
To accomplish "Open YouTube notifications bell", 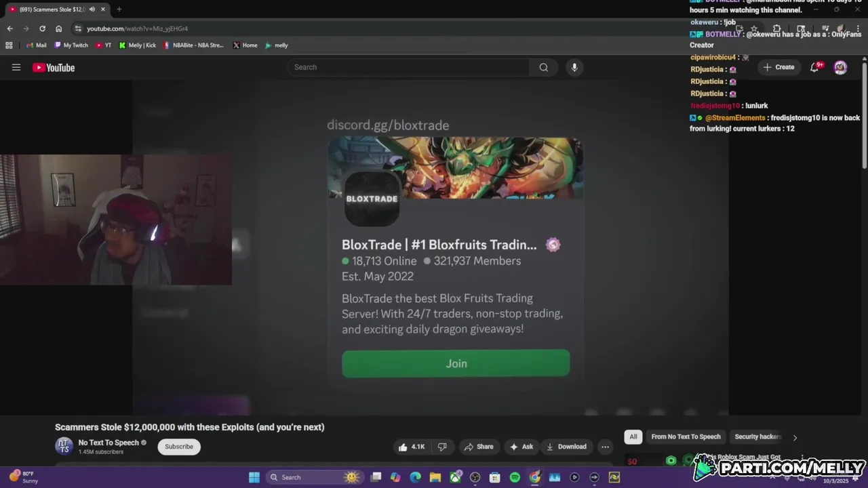I will (x=815, y=67).
